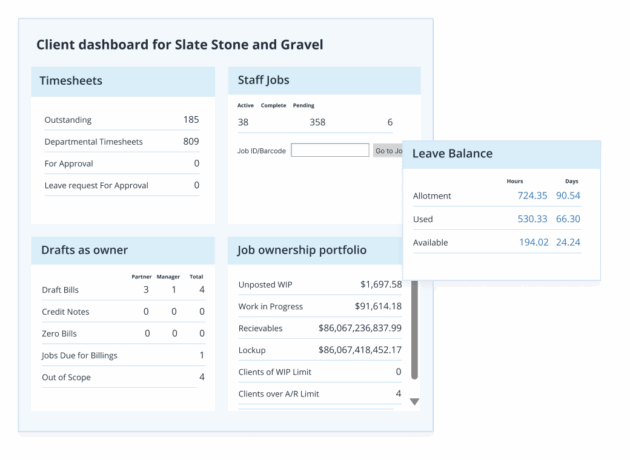Click Available days value 24.24
The width and height of the screenshot is (630, 460).
(568, 242)
